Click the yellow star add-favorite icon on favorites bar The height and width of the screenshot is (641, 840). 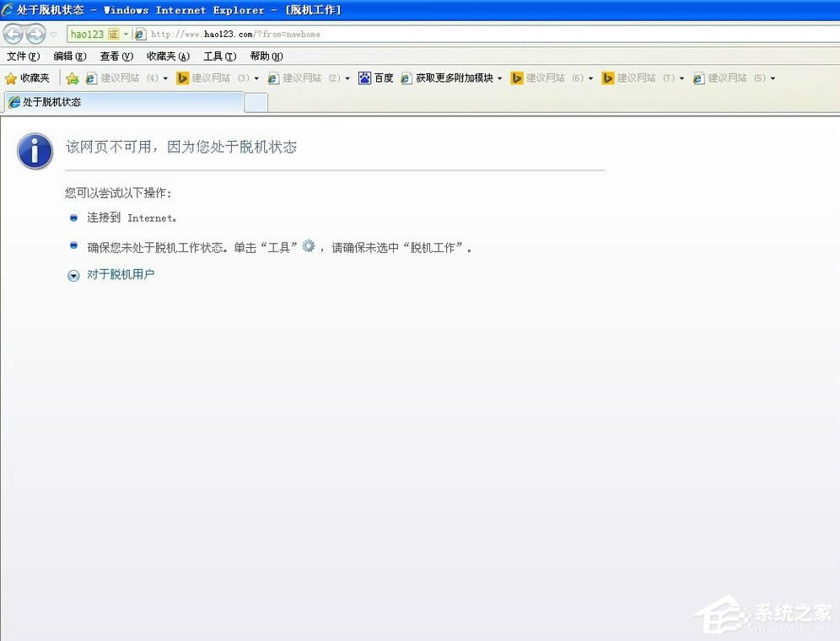73,78
